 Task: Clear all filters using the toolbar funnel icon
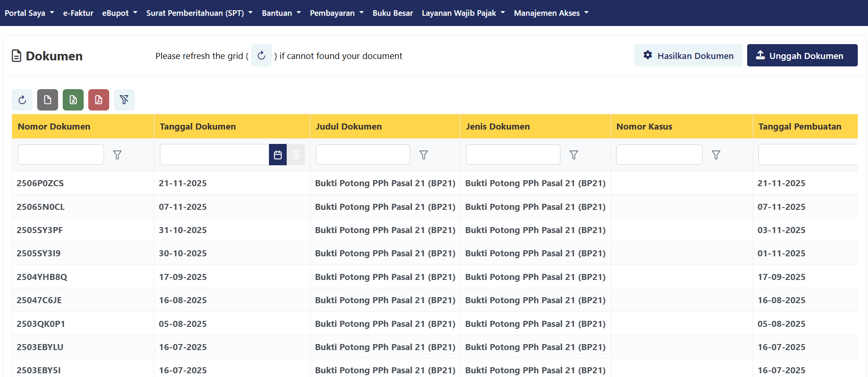pos(124,100)
